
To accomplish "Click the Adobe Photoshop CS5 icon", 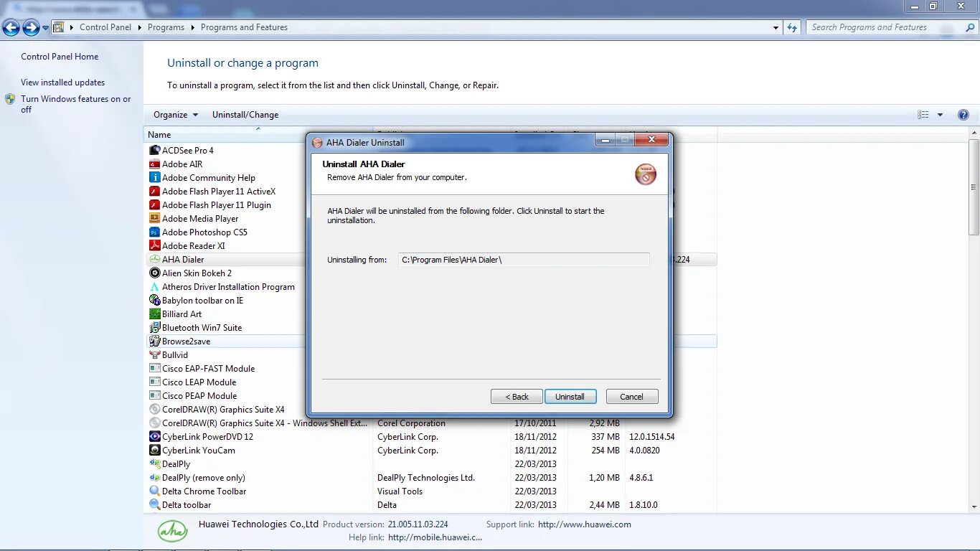I will pos(154,232).
